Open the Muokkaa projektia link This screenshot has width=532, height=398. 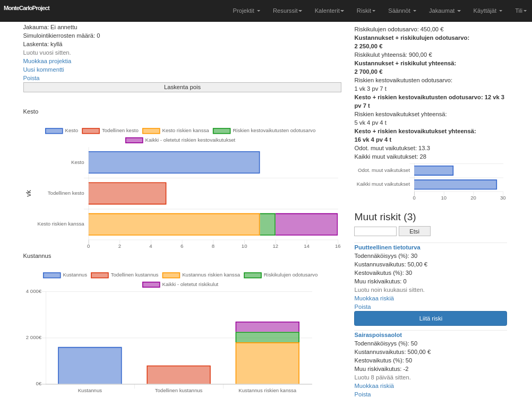pos(47,62)
